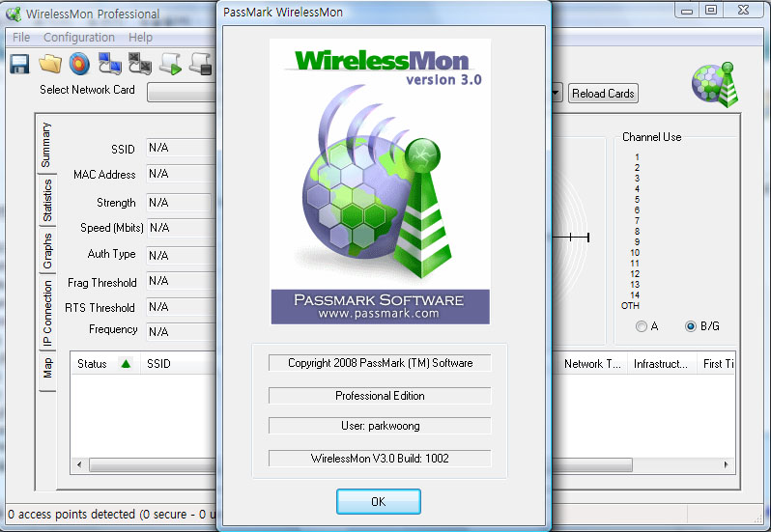Switch to the Summary tab
The image size is (771, 532).
pos(46,145)
